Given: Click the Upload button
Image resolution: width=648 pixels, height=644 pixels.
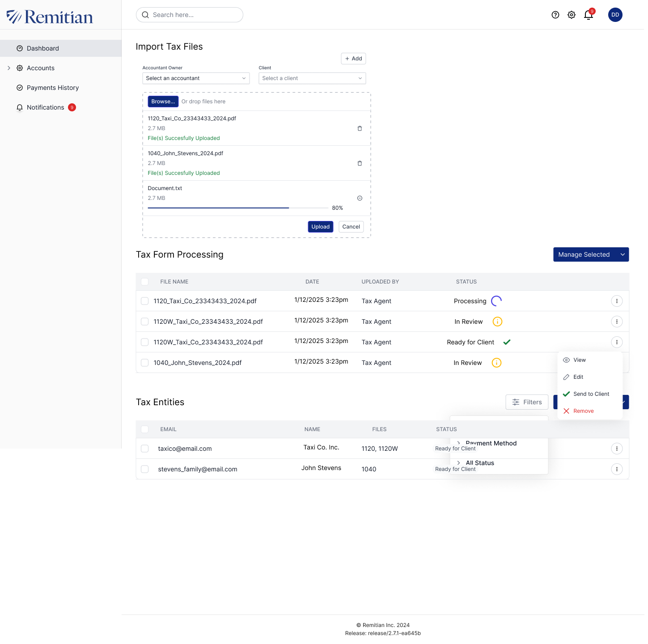Looking at the screenshot, I should pos(321,227).
